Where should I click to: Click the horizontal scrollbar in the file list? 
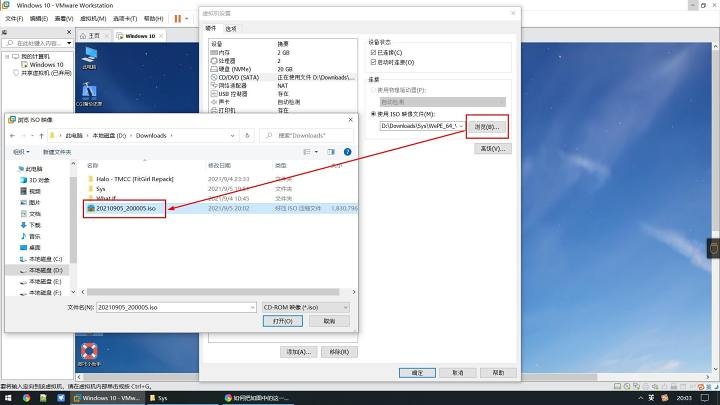pos(213,292)
